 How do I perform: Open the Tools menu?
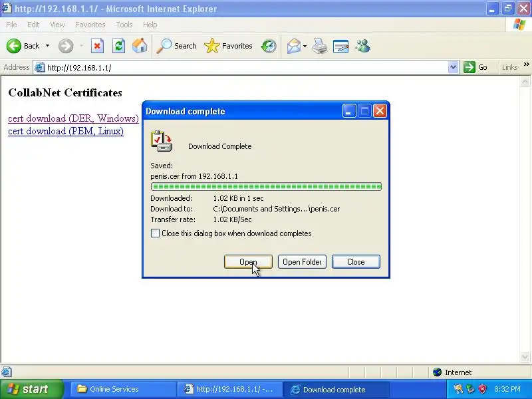(124, 25)
